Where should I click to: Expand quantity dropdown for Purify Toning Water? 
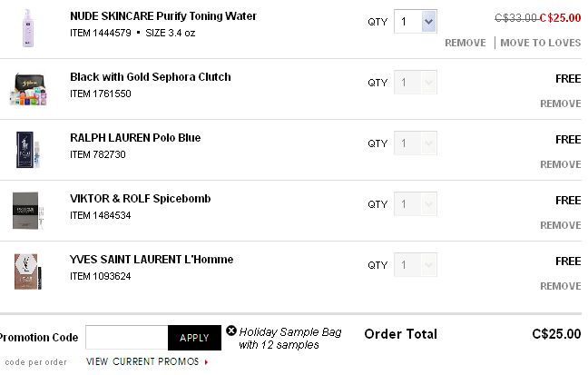click(x=415, y=22)
